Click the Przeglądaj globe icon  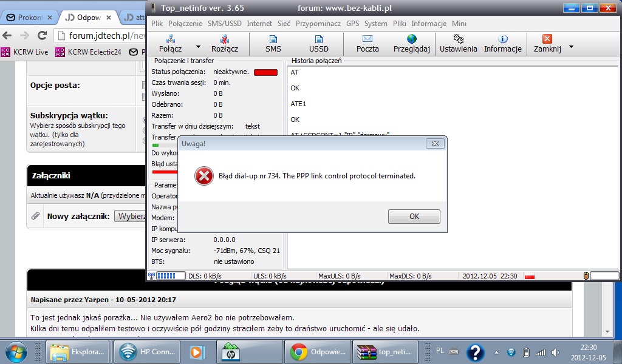pos(411,39)
